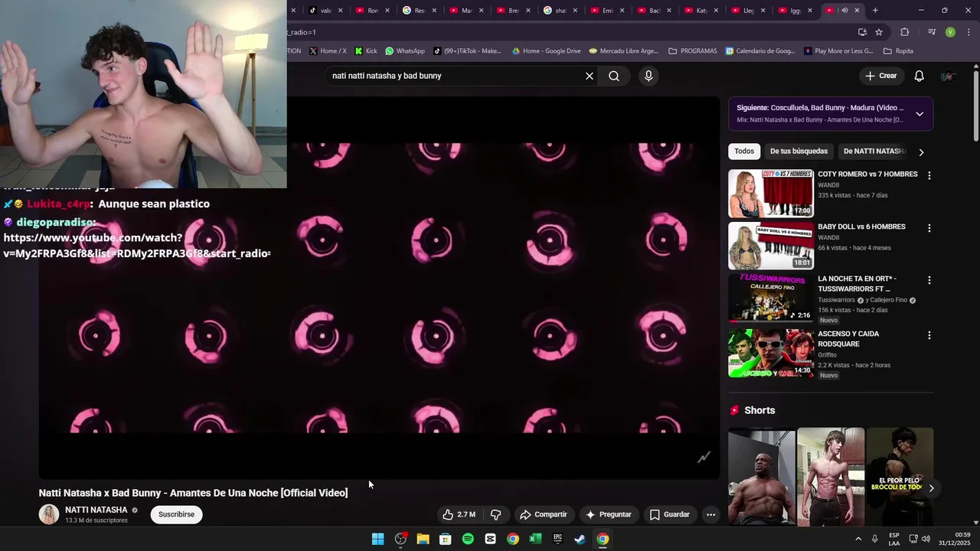
Task: Open options for ASCENSO Y CAIDA RODSQUARE
Action: (929, 335)
